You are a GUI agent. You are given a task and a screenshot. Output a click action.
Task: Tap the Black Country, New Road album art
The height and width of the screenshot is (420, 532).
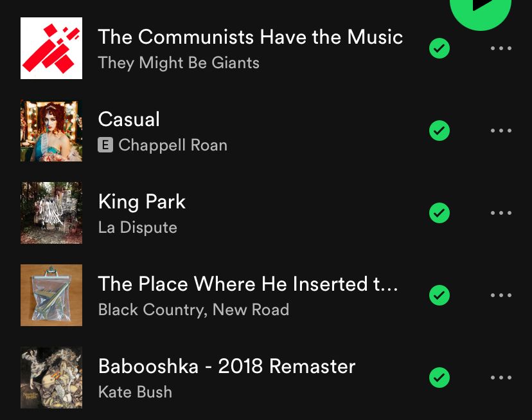pos(51,295)
